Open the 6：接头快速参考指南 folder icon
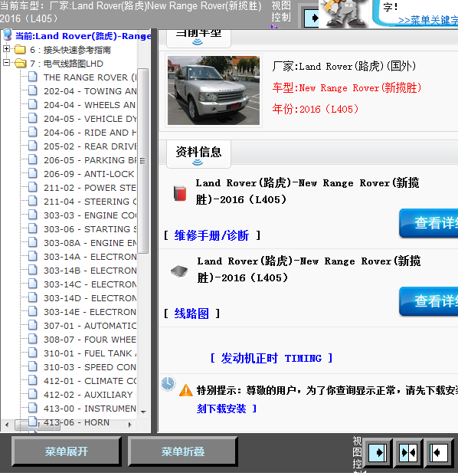Screen dimensions: 458x476 point(20,49)
